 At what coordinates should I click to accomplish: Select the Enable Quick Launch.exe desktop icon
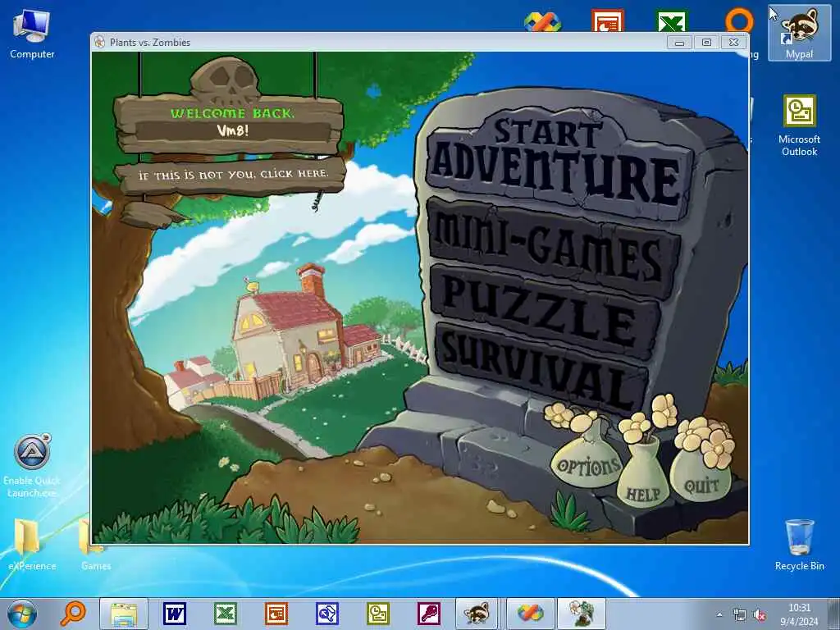[32, 466]
